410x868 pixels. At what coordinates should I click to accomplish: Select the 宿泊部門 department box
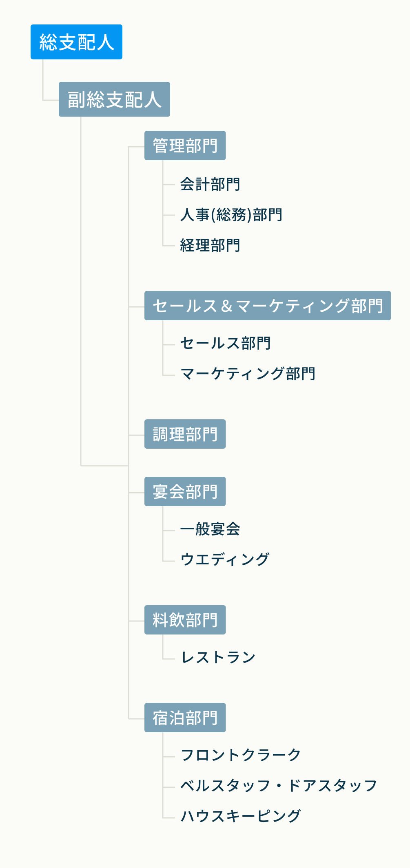tap(185, 718)
